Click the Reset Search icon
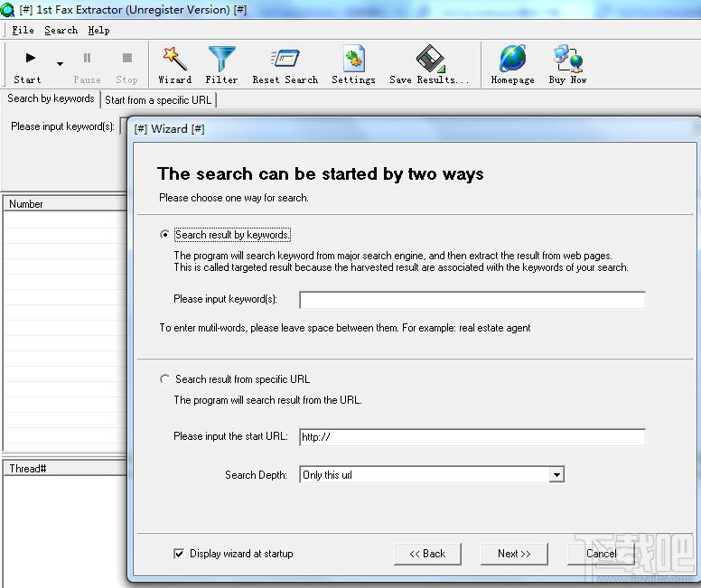Viewport: 701px width, 588px height. (x=285, y=58)
